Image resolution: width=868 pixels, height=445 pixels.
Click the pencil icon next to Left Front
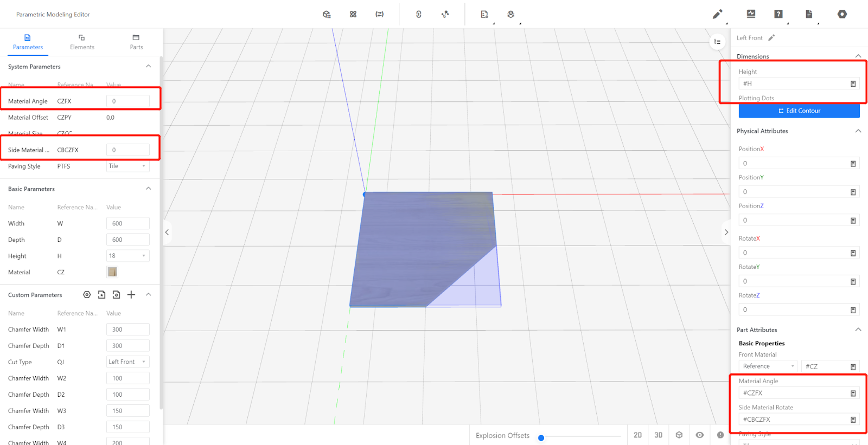(771, 38)
